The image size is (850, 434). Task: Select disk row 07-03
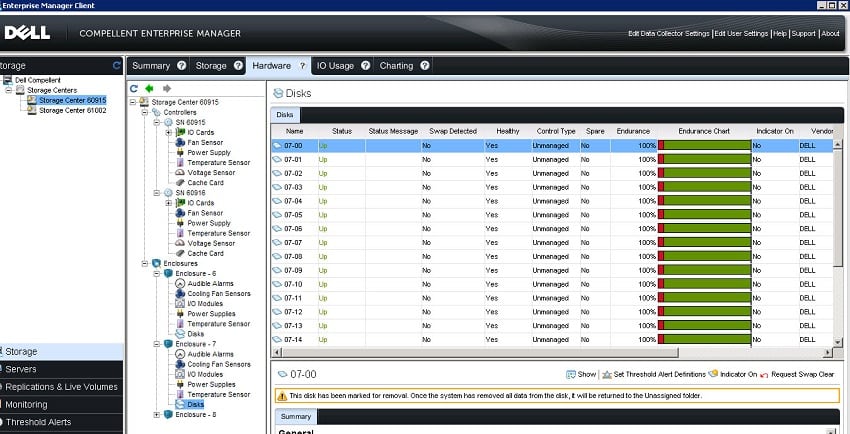tap(552, 187)
